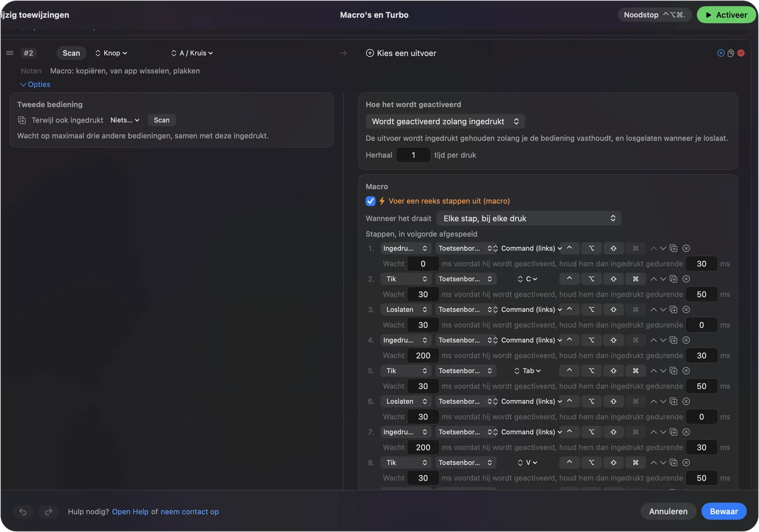759x532 pixels.
Task: Remove macro step 5 with its circled x
Action: click(x=686, y=371)
